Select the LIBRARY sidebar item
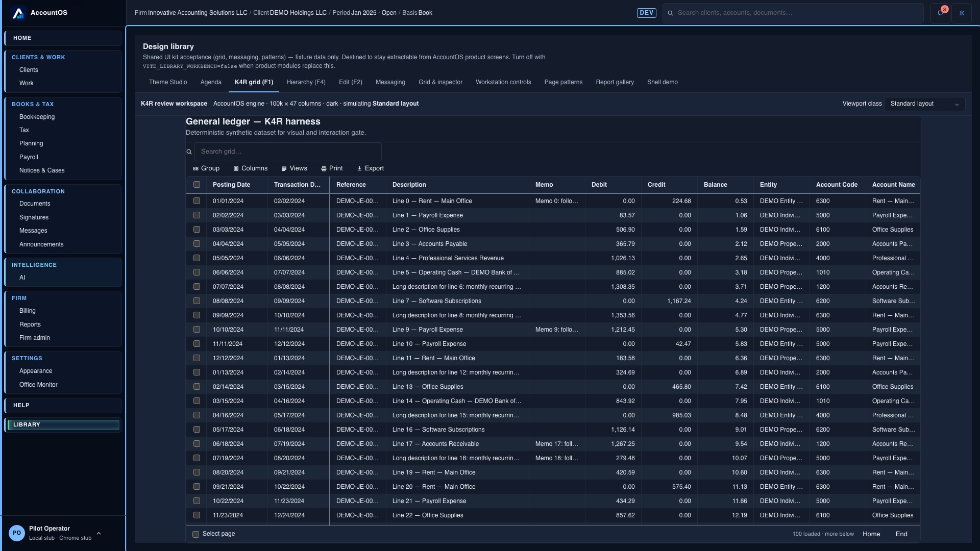The image size is (980, 551). pyautogui.click(x=63, y=424)
